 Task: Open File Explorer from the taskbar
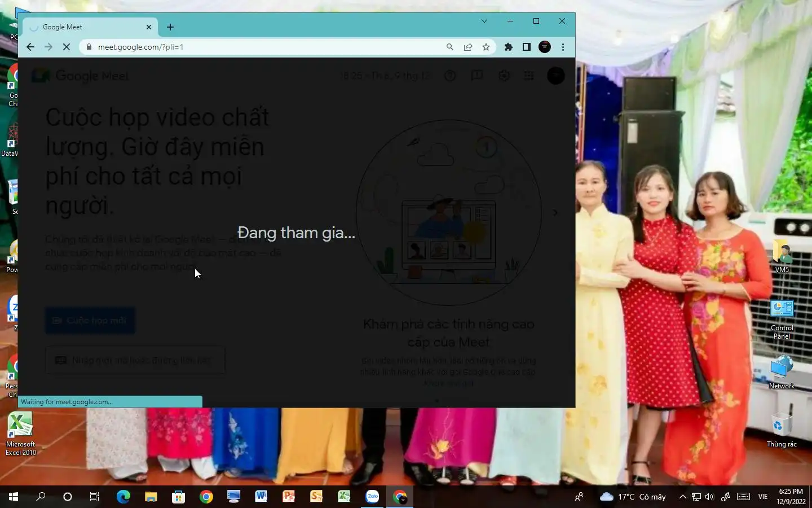(x=151, y=497)
